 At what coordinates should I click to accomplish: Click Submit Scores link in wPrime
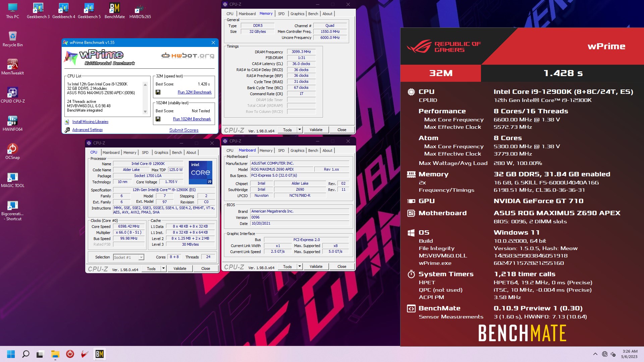pyautogui.click(x=184, y=130)
